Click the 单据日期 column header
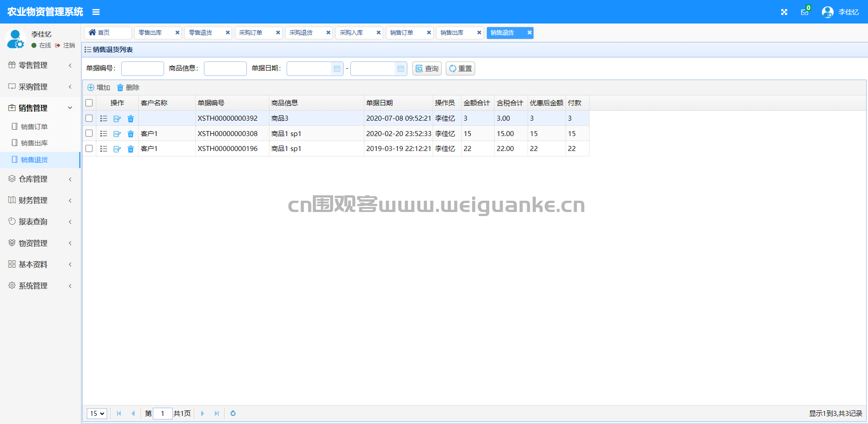 398,103
